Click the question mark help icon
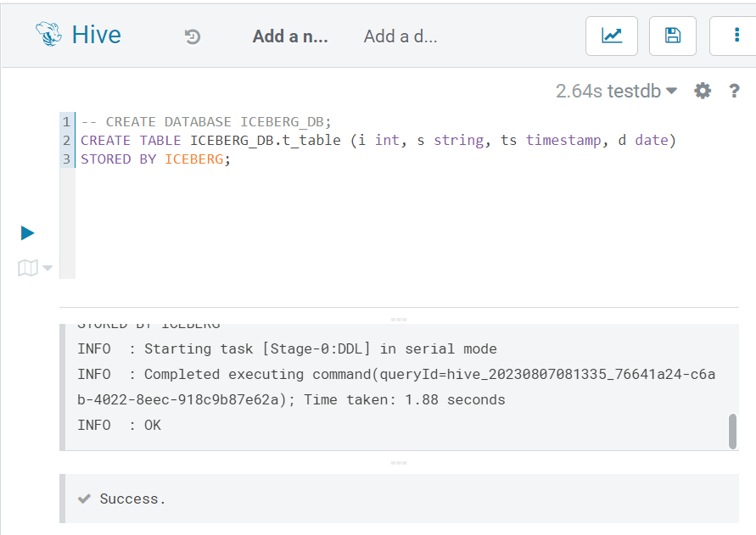756x535 pixels. pos(734,91)
